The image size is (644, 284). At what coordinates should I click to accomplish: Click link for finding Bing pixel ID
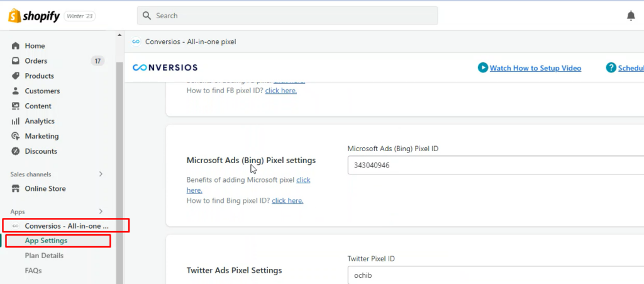point(287,201)
